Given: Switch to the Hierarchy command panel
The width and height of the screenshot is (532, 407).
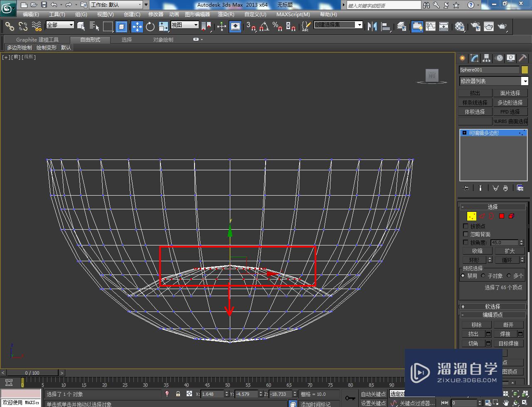Looking at the screenshot, I should [487, 58].
